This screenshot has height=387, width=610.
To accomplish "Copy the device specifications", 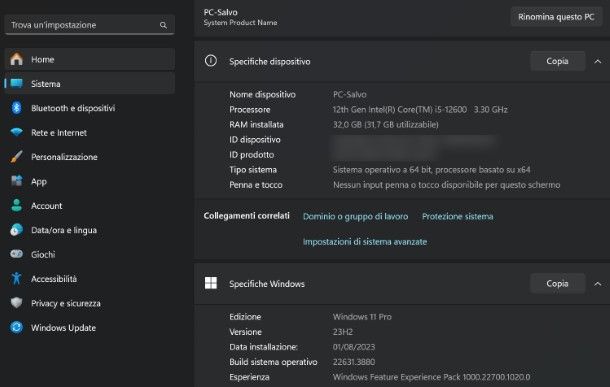I will point(557,61).
